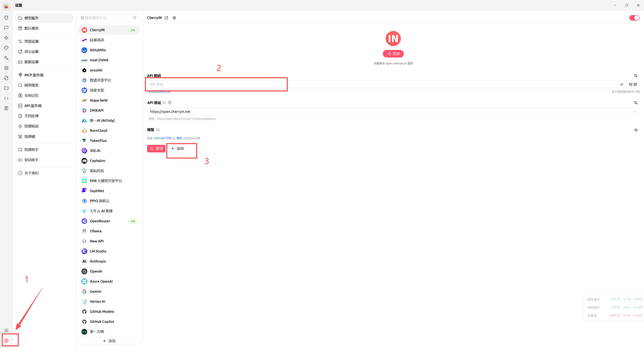
Task: Toggle API key visibility eye icon
Action: click(x=622, y=84)
